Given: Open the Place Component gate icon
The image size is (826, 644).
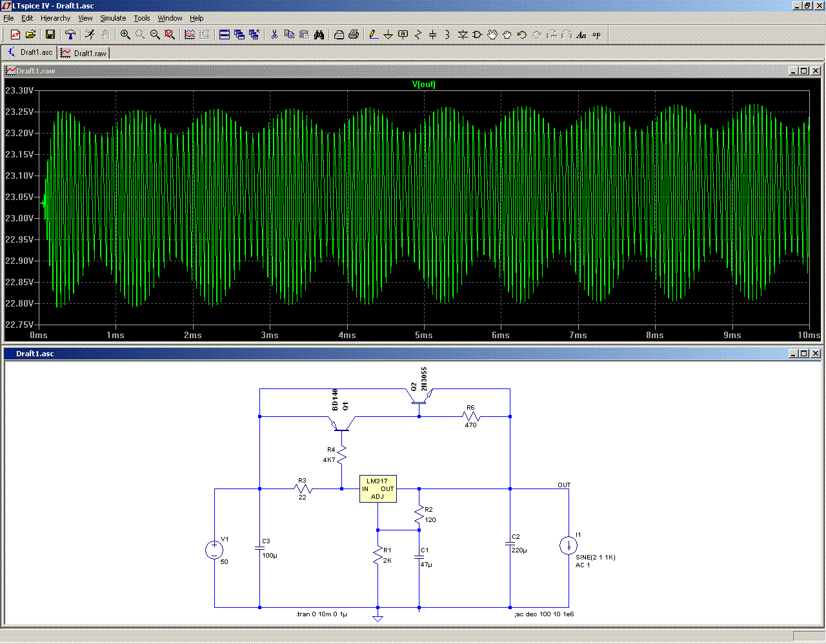Looking at the screenshot, I should click(x=478, y=35).
